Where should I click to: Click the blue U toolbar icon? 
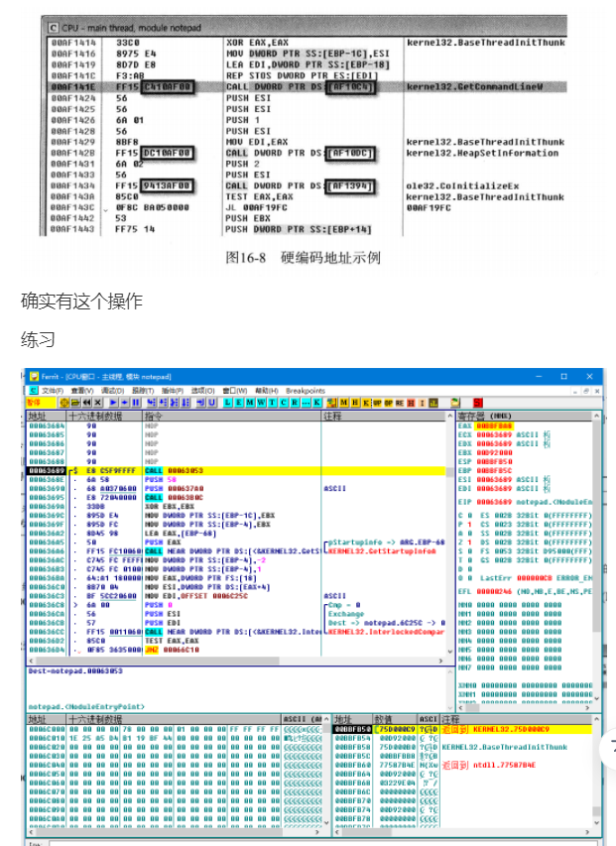[212, 402]
